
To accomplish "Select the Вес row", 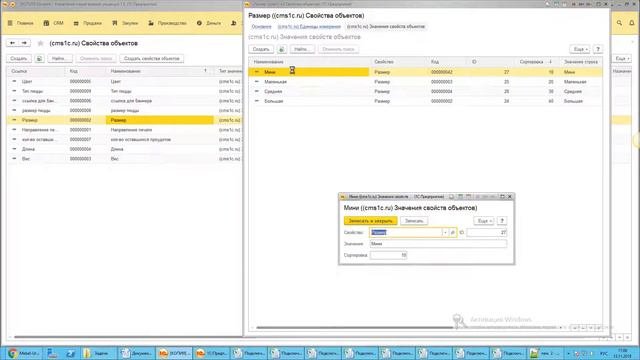I will (124, 159).
